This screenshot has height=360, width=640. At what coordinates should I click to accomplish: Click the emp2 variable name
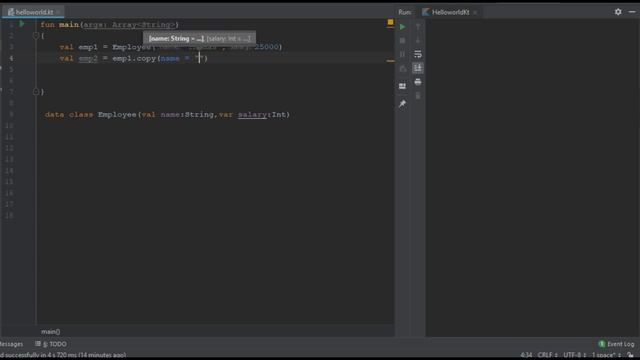pyautogui.click(x=88, y=58)
